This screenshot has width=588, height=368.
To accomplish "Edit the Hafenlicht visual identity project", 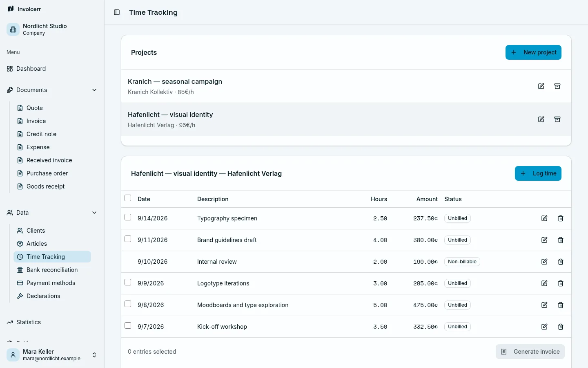I will pyautogui.click(x=541, y=119).
